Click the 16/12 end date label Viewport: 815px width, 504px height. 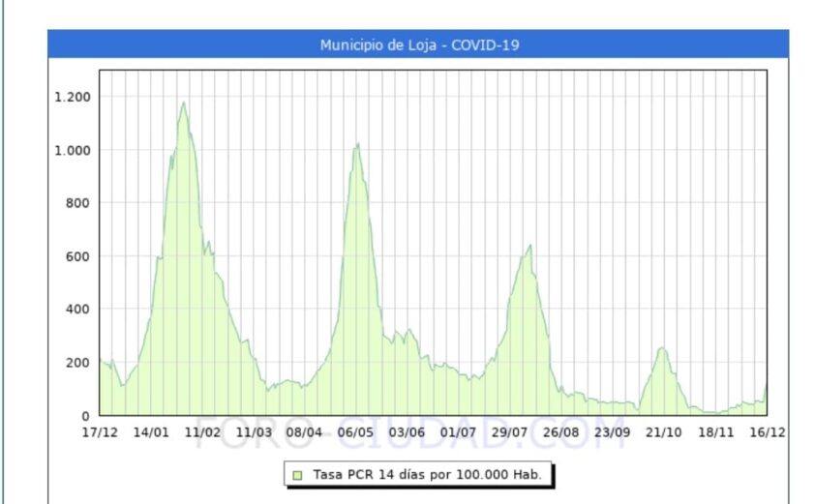tap(768, 432)
